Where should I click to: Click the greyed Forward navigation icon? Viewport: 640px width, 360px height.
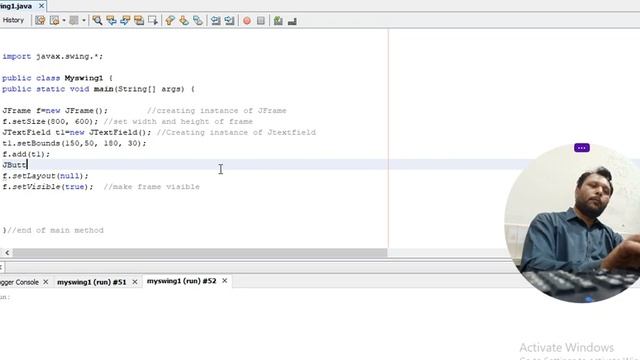(x=74, y=20)
